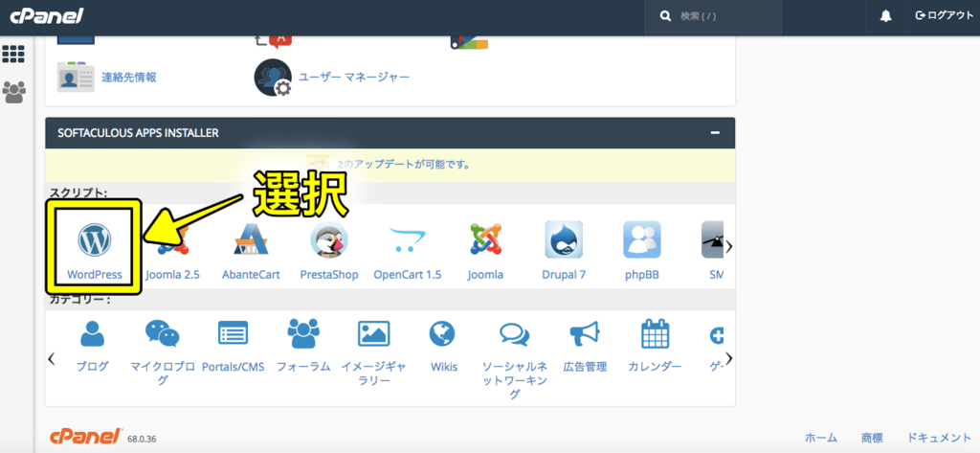
Task: Open the Drupal 7 icon
Action: click(x=564, y=239)
